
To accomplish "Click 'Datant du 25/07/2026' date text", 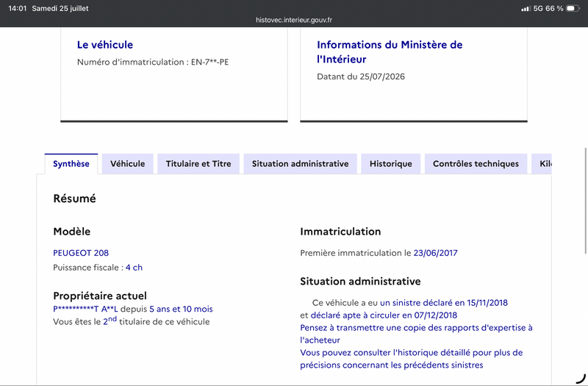I will (x=361, y=76).
